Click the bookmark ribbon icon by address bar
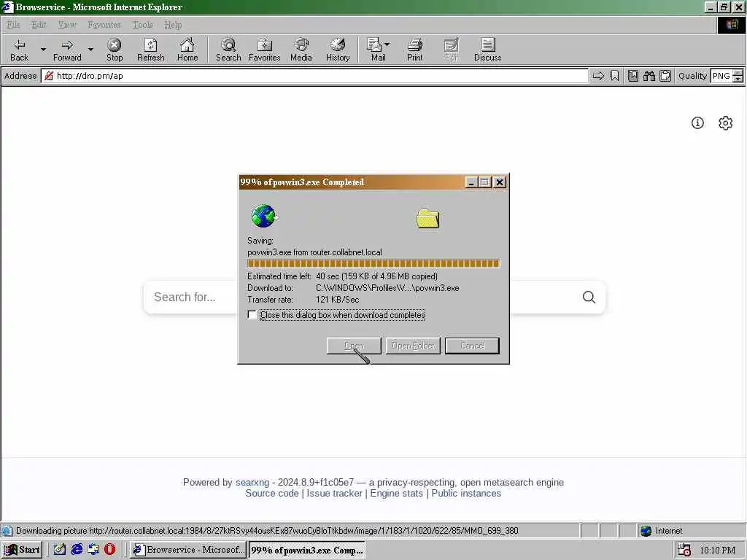 coord(614,76)
